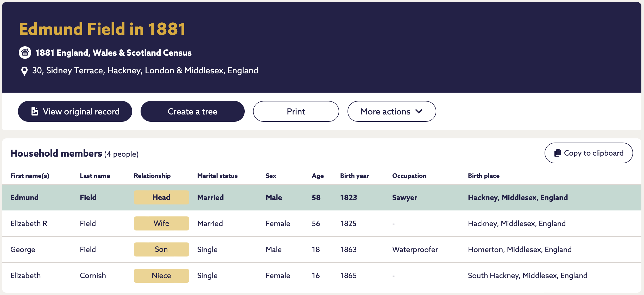Click the Occupation column header
The height and width of the screenshot is (295, 644).
tap(409, 176)
